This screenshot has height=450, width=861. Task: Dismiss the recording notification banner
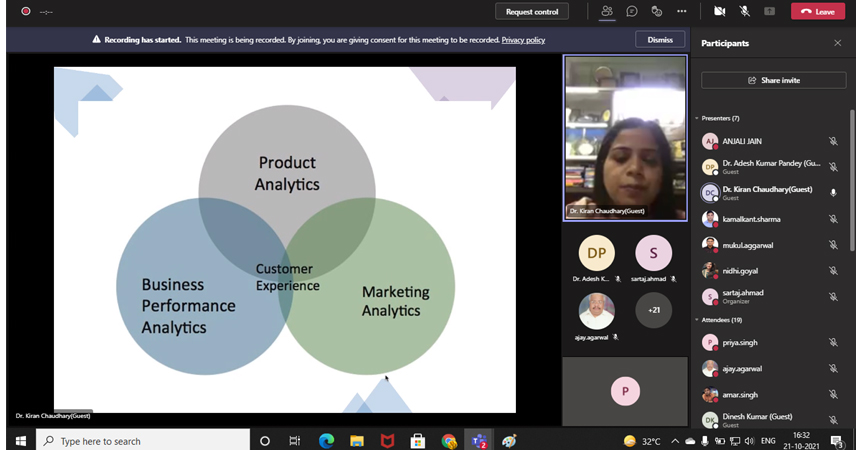[660, 40]
